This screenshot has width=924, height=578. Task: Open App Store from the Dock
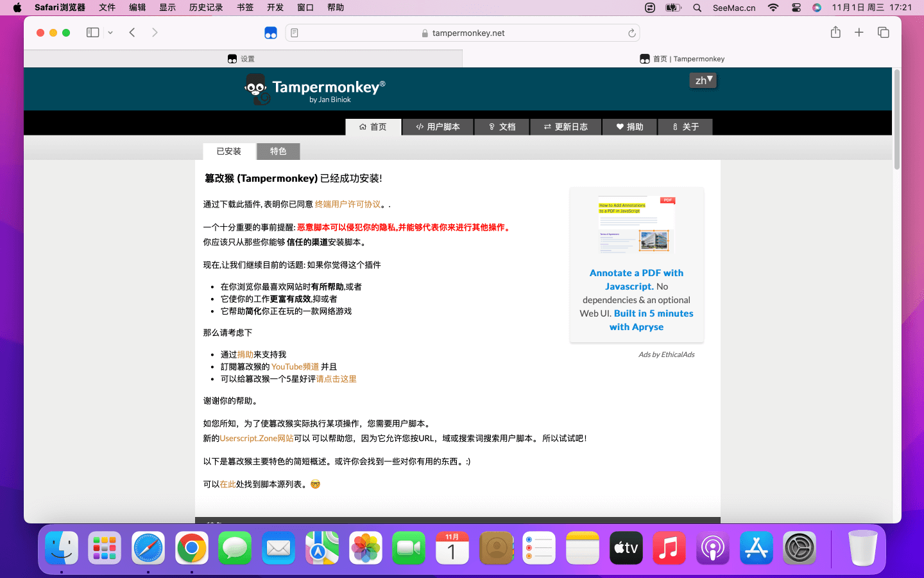[x=757, y=548]
